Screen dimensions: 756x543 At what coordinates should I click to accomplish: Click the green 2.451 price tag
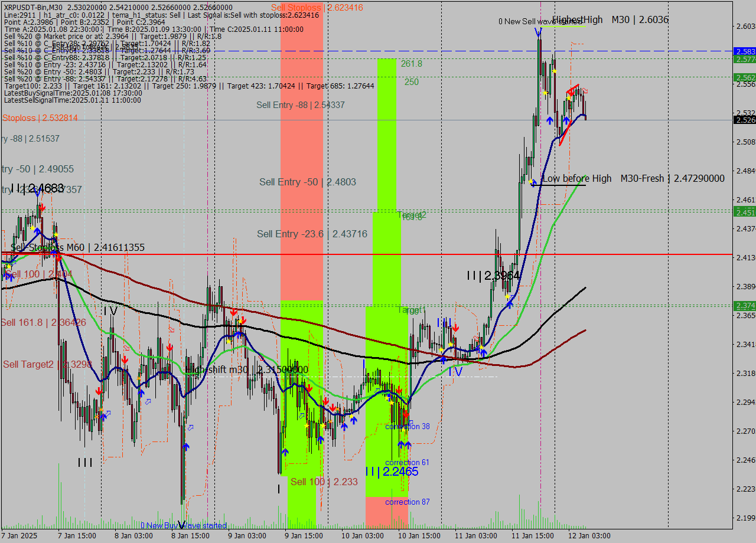click(x=745, y=212)
